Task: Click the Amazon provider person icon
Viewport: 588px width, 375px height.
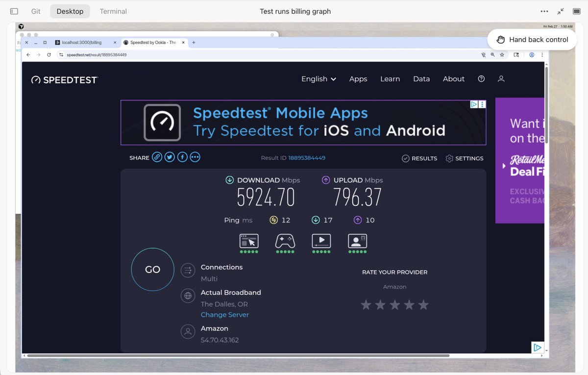Action: pos(188,331)
